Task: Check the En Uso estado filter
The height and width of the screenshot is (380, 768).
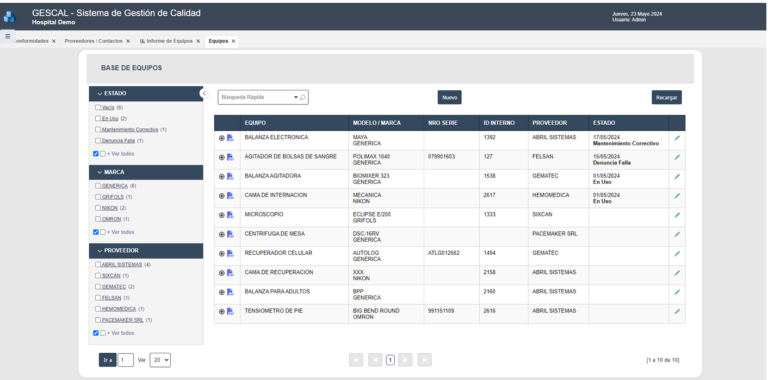Action: click(x=98, y=119)
